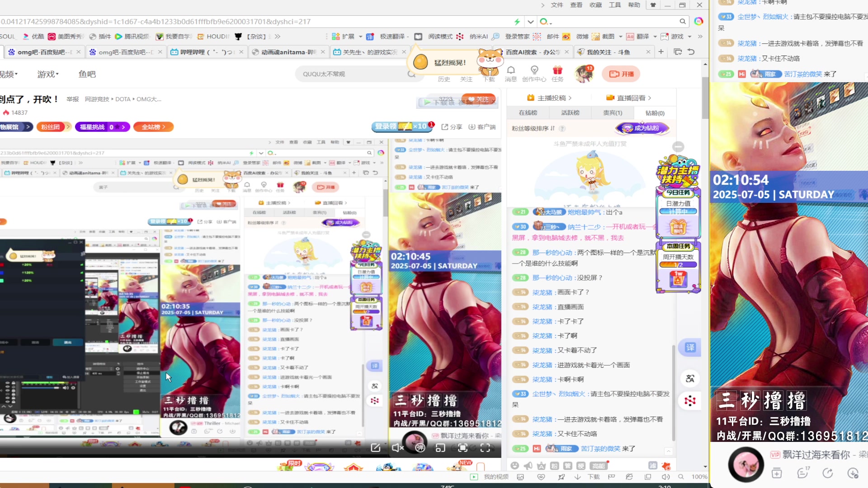
Task: Click the green lightning speed icon
Action: click(517, 21)
